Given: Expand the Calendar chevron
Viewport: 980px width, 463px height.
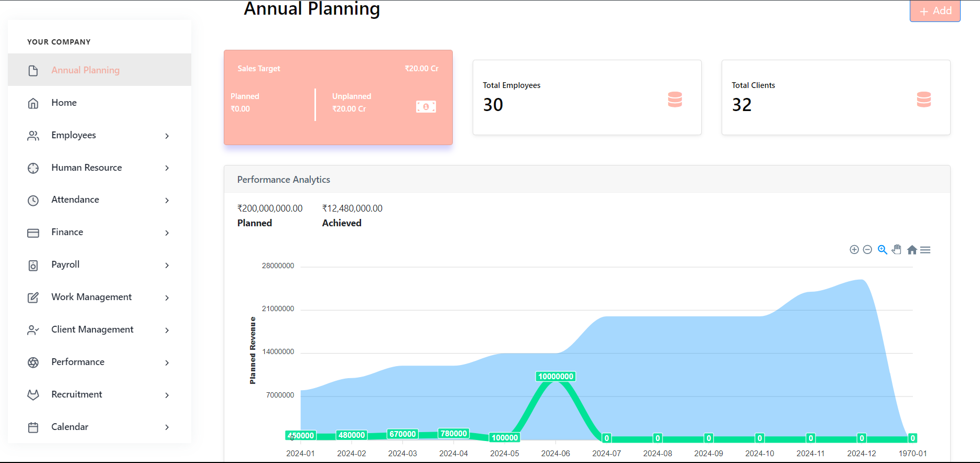Looking at the screenshot, I should (167, 427).
